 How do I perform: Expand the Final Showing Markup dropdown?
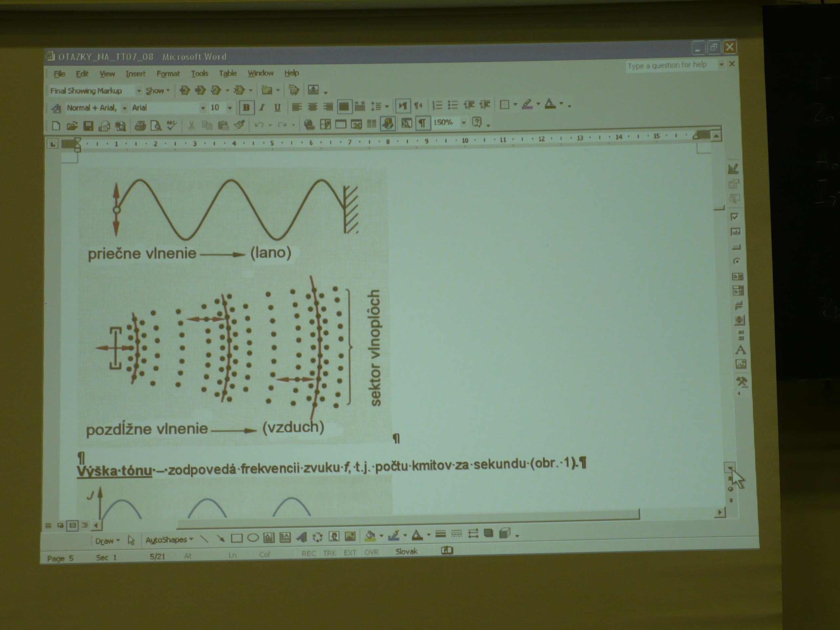point(138,91)
